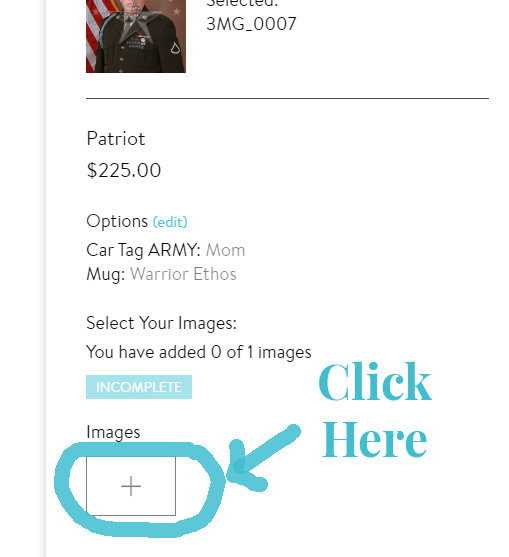This screenshot has height=557, width=509.
Task: Click the Mom value for Car Tag ARMY
Action: pyautogui.click(x=226, y=250)
